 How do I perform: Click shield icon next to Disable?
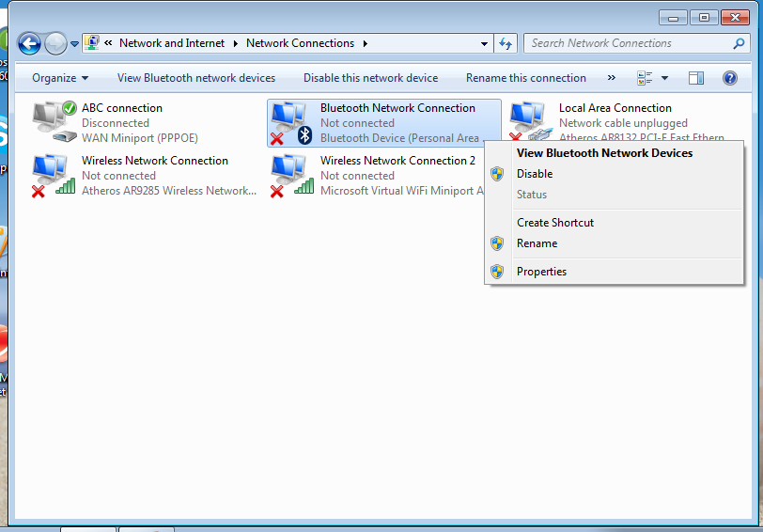click(497, 174)
